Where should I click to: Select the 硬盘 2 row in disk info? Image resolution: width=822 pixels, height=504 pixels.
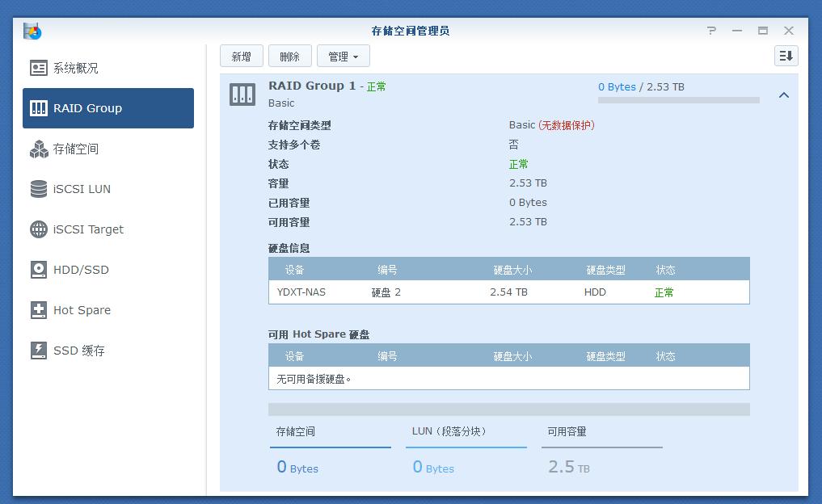coord(508,292)
